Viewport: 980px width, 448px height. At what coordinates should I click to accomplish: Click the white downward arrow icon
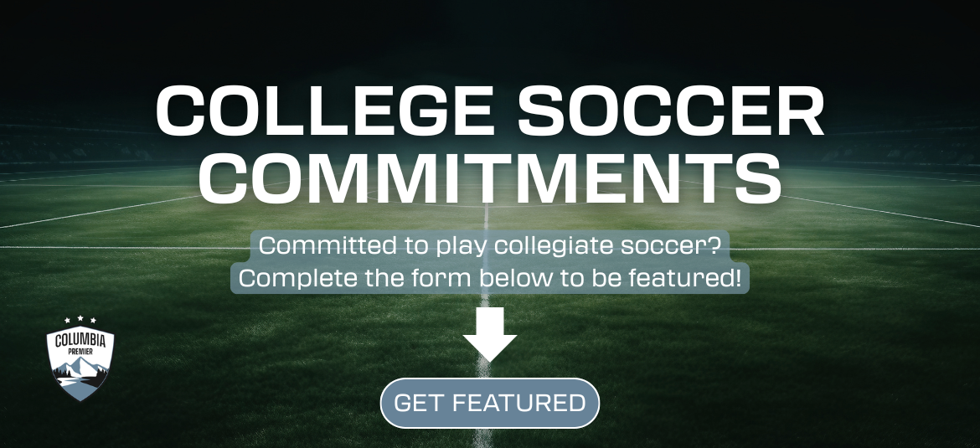coord(490,333)
